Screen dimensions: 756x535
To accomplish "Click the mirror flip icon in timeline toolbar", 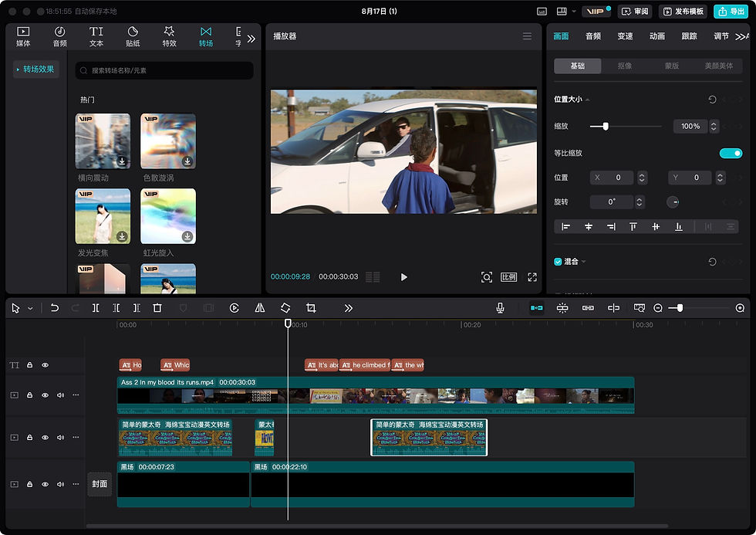I will tap(260, 308).
